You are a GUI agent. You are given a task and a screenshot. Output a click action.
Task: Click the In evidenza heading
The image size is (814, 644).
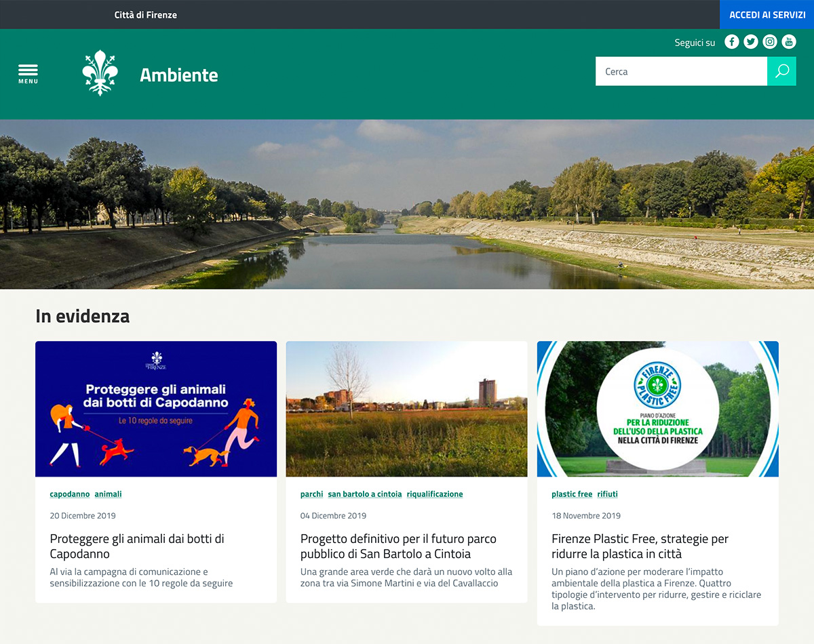click(x=83, y=316)
